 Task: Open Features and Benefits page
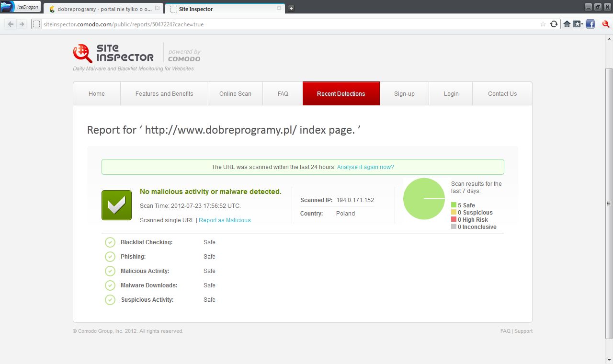(164, 93)
